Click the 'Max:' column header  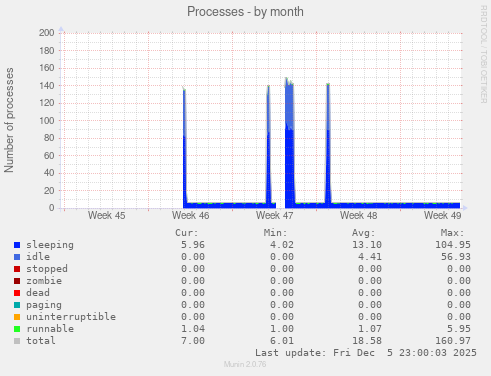(452, 233)
